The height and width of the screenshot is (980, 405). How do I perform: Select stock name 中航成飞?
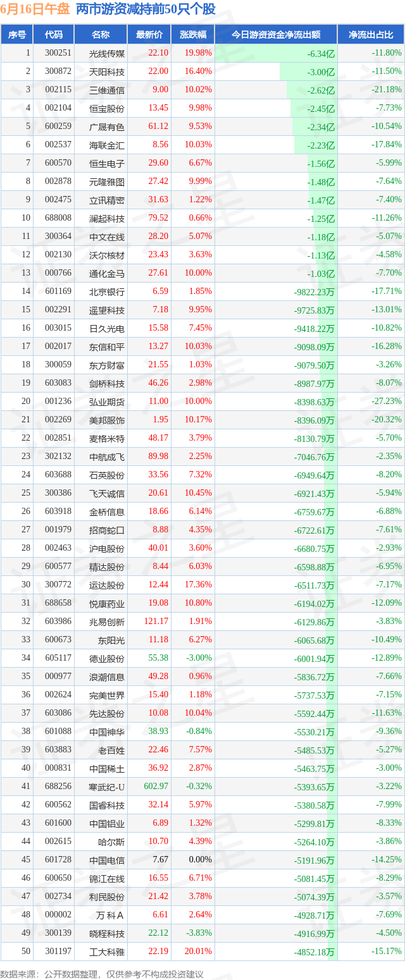click(x=107, y=456)
